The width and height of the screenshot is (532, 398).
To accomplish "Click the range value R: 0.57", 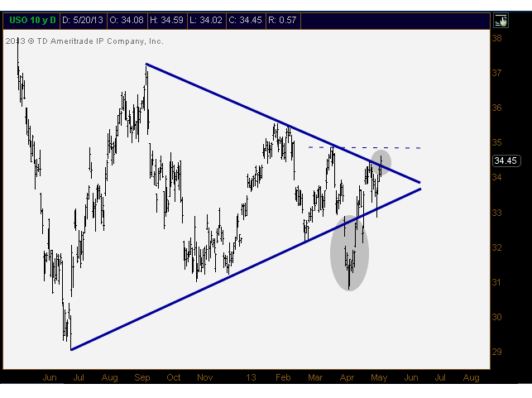I will click(x=282, y=21).
